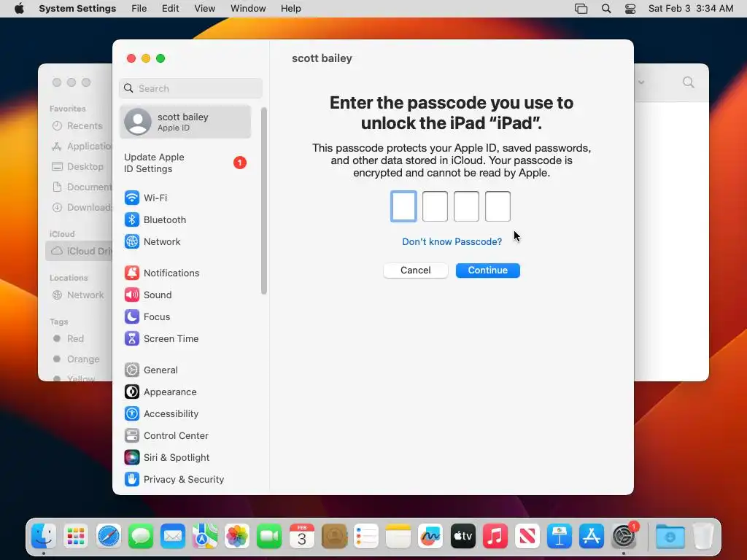Focus the first passcode digit box
747x560 pixels.
(x=403, y=206)
